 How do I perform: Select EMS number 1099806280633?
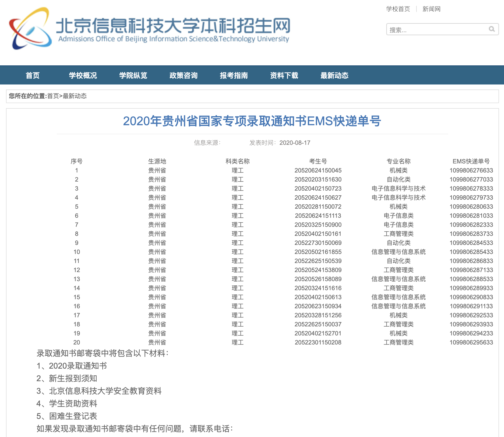[x=471, y=206]
